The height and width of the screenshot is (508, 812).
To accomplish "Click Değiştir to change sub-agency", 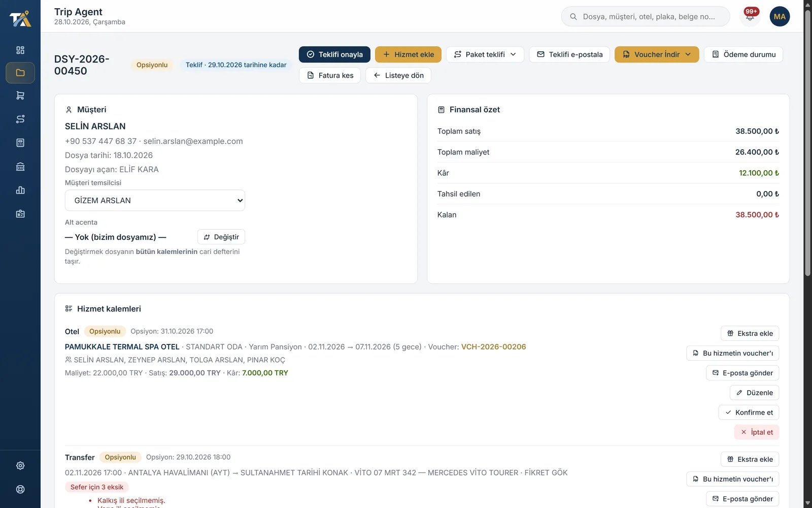I will point(221,237).
